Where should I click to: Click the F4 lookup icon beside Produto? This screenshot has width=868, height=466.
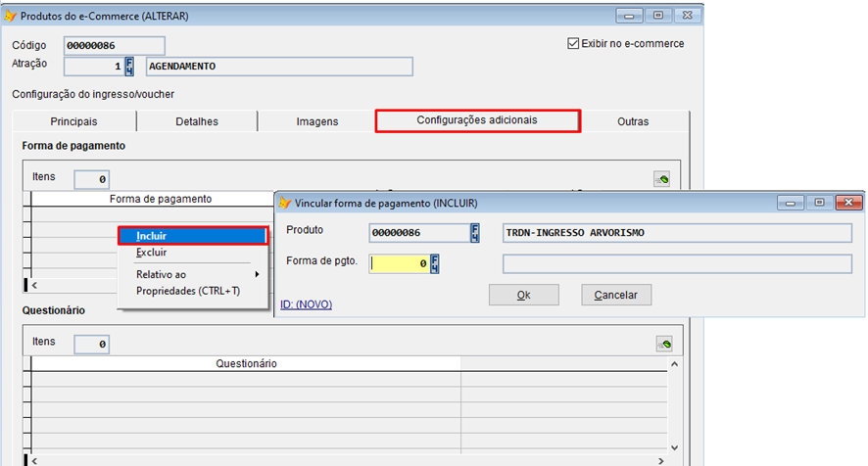(475, 233)
